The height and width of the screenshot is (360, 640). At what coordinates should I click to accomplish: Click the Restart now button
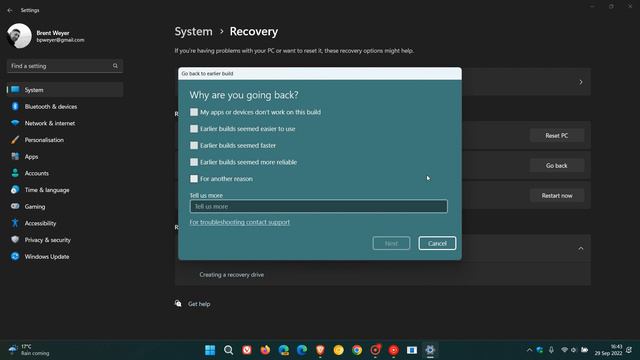[x=557, y=196]
